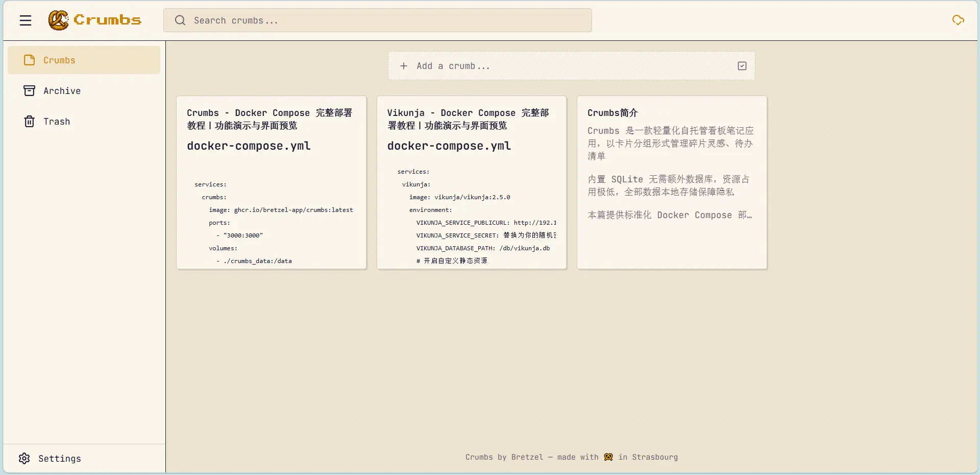Focus the Search crumbs field
The height and width of the screenshot is (475, 980).
click(x=378, y=20)
